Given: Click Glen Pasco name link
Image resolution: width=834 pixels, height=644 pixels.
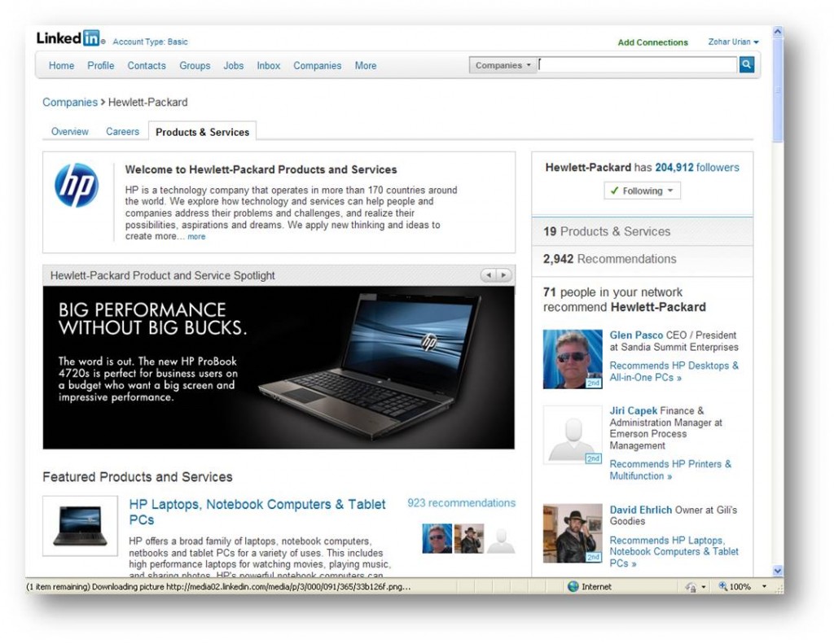Looking at the screenshot, I should pos(636,335).
